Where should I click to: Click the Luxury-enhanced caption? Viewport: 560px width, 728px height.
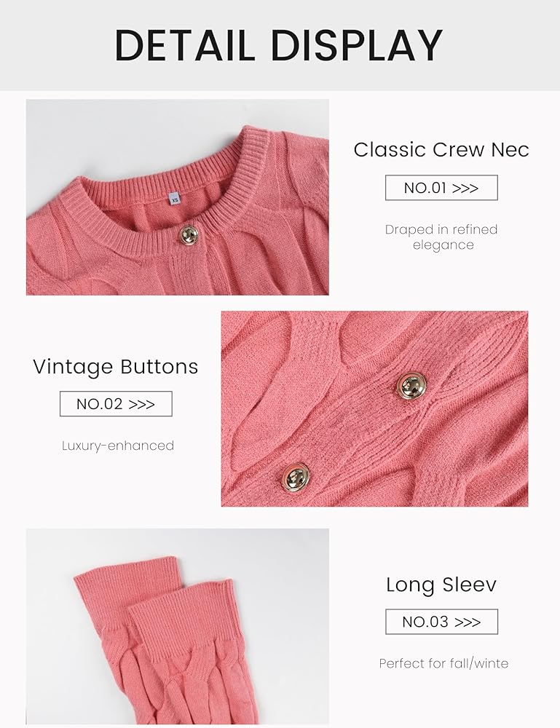click(118, 446)
